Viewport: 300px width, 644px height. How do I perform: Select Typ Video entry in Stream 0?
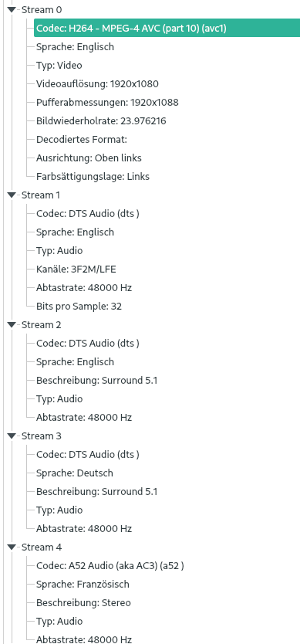(x=59, y=66)
